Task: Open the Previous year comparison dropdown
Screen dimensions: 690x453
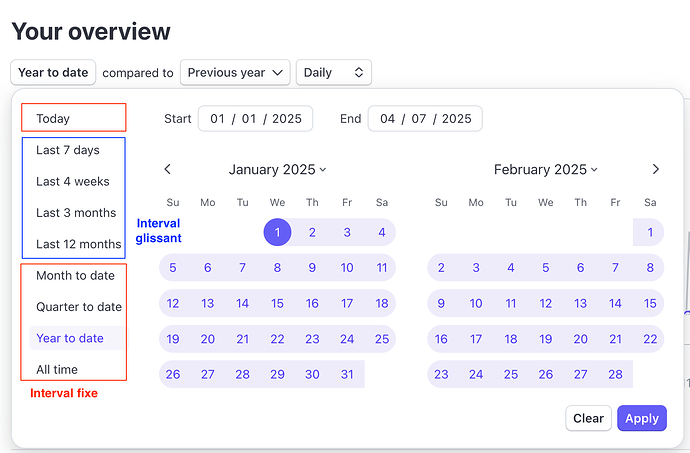Action: tap(235, 72)
